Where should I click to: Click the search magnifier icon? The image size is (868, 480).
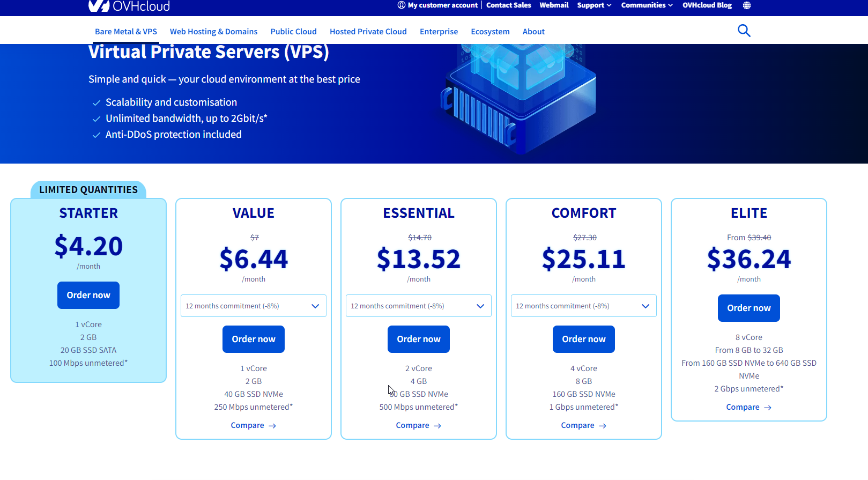point(744,31)
